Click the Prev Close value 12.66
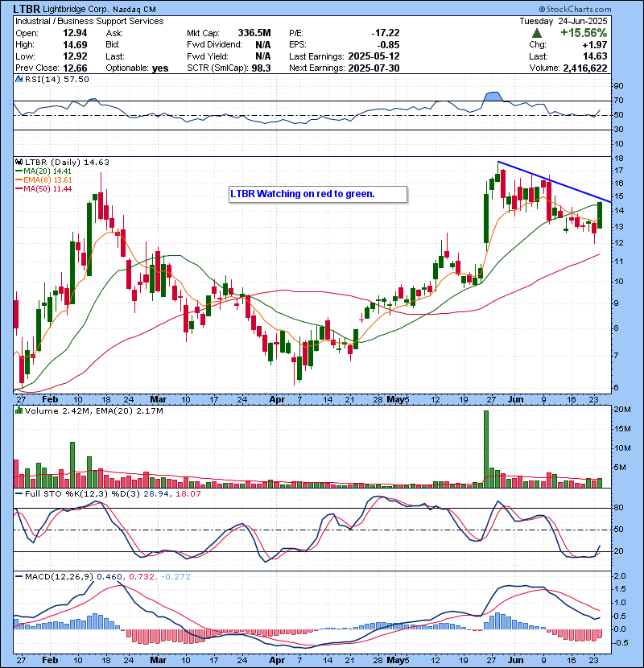Viewport: 644px width, 668px height. [75, 68]
